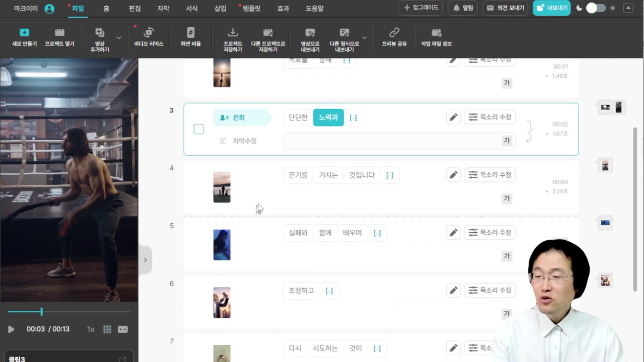Play the preview video

click(11, 329)
